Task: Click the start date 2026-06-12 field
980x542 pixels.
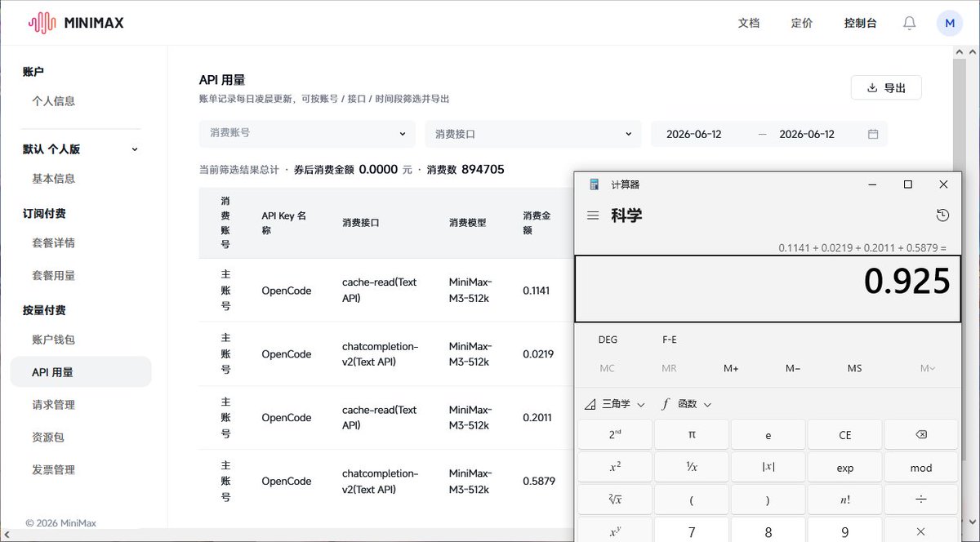Action: pyautogui.click(x=694, y=134)
